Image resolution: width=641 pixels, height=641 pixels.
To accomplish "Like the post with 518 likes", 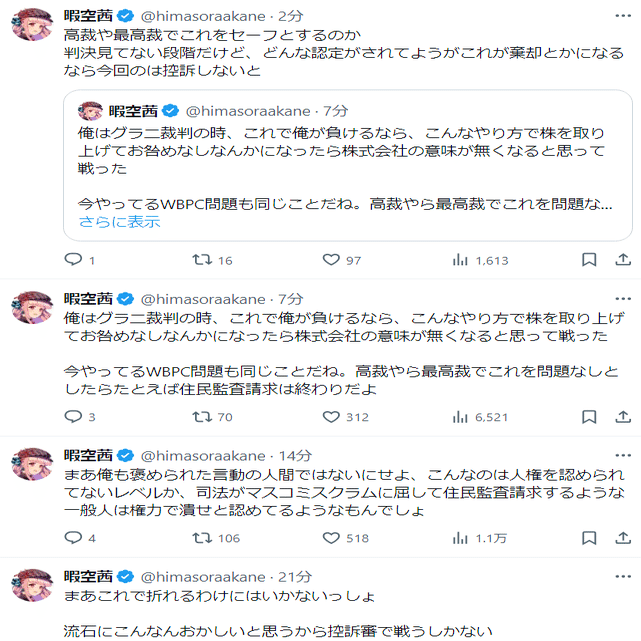I will [x=332, y=538].
